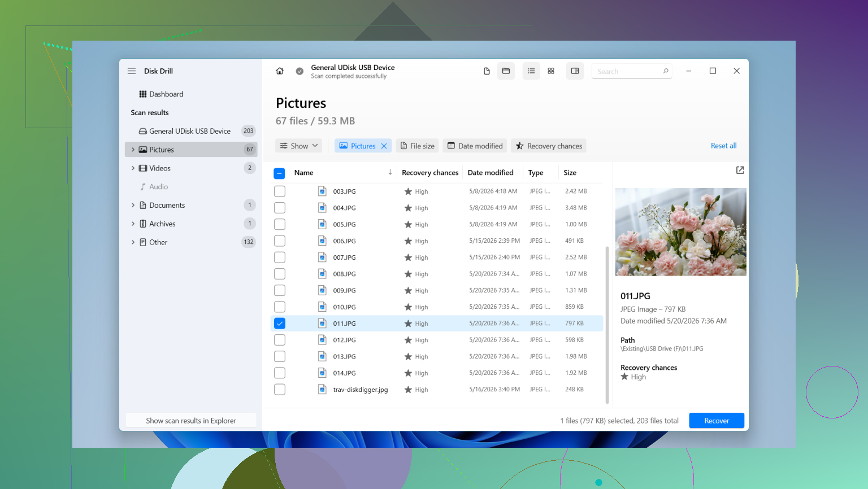Select the grid view layout icon
This screenshot has width=868, height=489.
551,71
